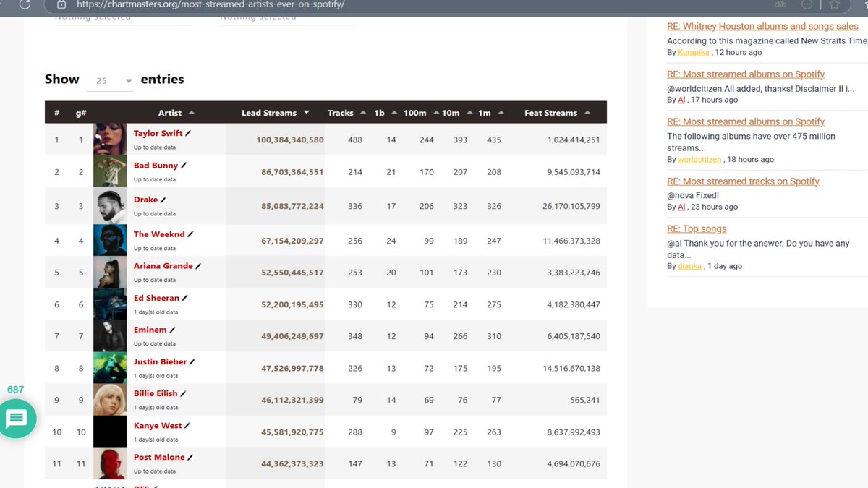Open Ed Sheeran artist link
868x488 pixels.
tap(156, 298)
